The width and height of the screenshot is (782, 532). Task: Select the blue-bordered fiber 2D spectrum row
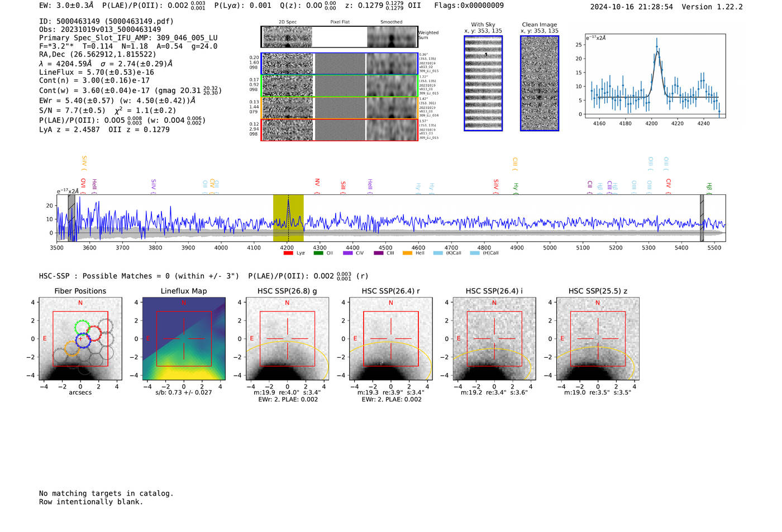click(340, 64)
